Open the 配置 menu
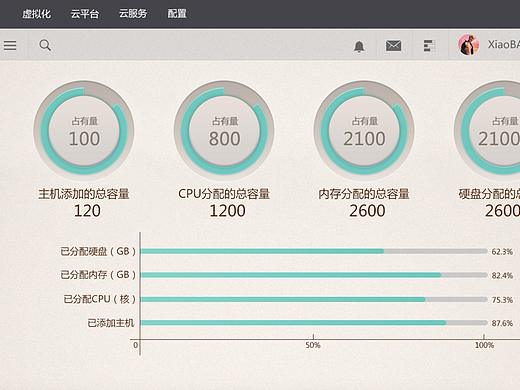This screenshot has height=390, width=520. click(177, 14)
